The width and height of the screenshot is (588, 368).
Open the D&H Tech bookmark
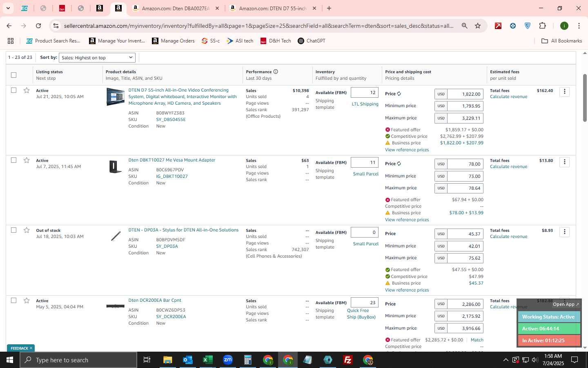[x=276, y=41]
